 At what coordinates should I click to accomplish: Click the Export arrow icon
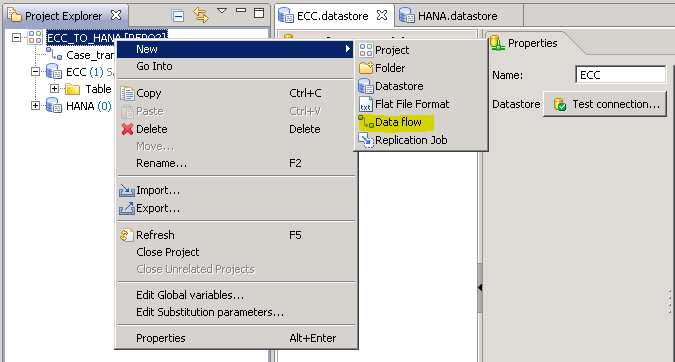pos(127,208)
